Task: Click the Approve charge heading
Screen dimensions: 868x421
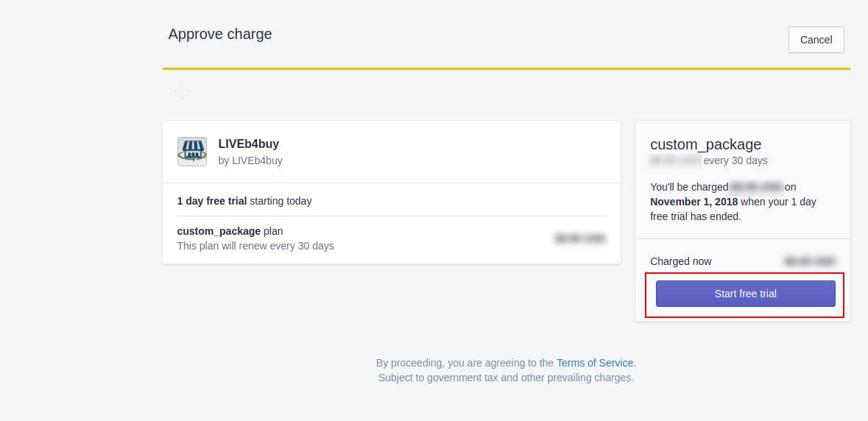Action: click(220, 34)
